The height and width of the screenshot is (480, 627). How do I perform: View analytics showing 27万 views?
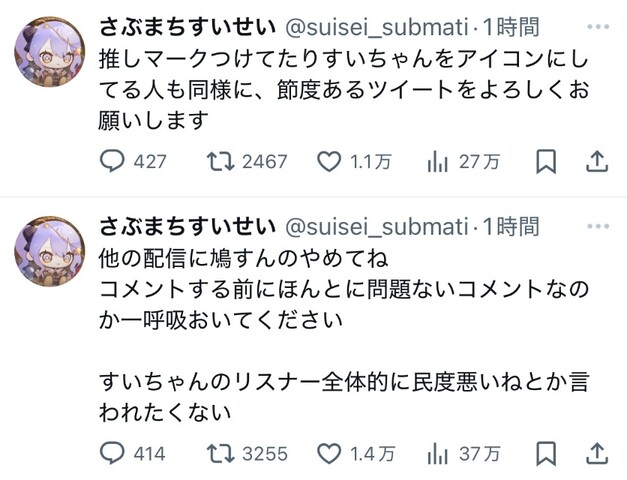point(463,162)
